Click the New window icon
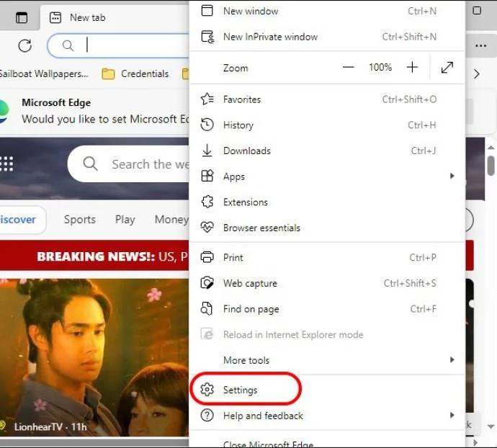Image resolution: width=497 pixels, height=448 pixels. click(207, 11)
